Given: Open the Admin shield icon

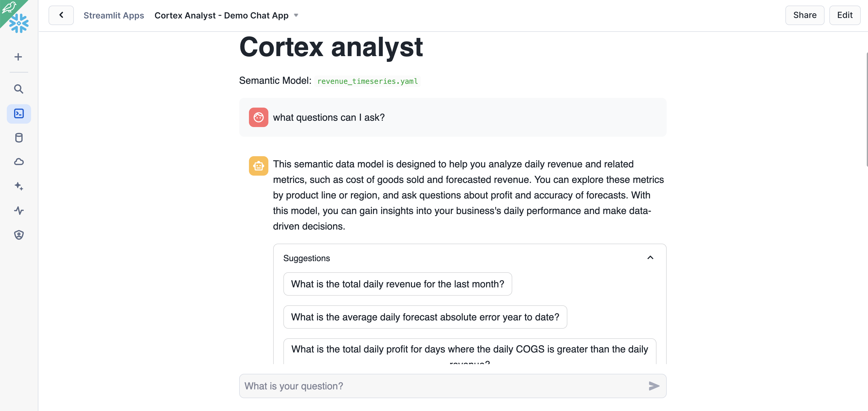Looking at the screenshot, I should click(19, 235).
